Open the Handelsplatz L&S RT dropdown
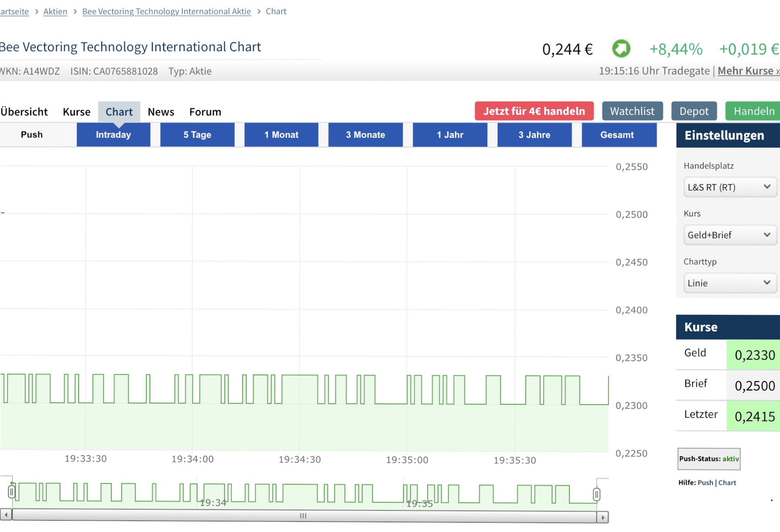The image size is (780, 532). pos(730,187)
